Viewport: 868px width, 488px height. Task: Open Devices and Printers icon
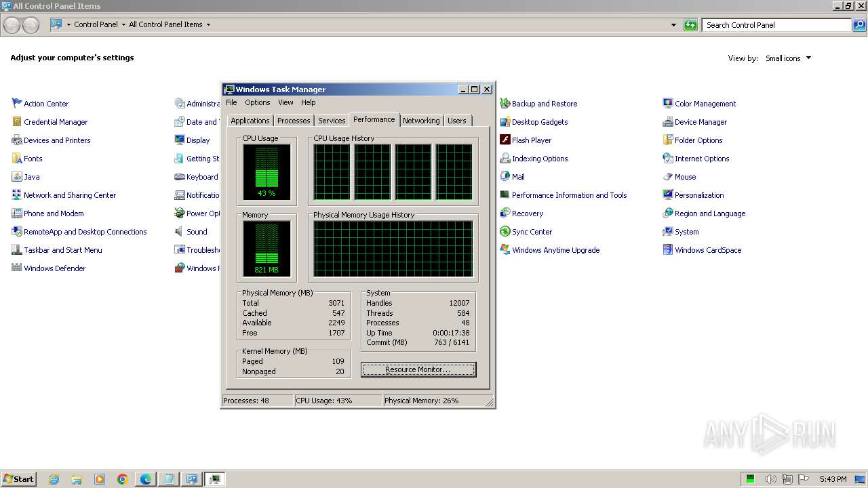(17, 140)
